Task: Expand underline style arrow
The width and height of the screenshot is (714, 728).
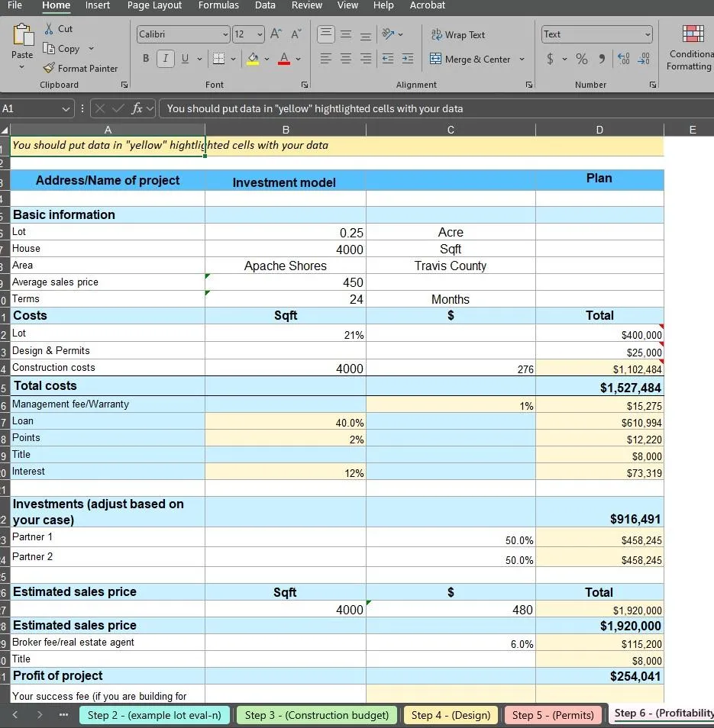Action: click(199, 59)
